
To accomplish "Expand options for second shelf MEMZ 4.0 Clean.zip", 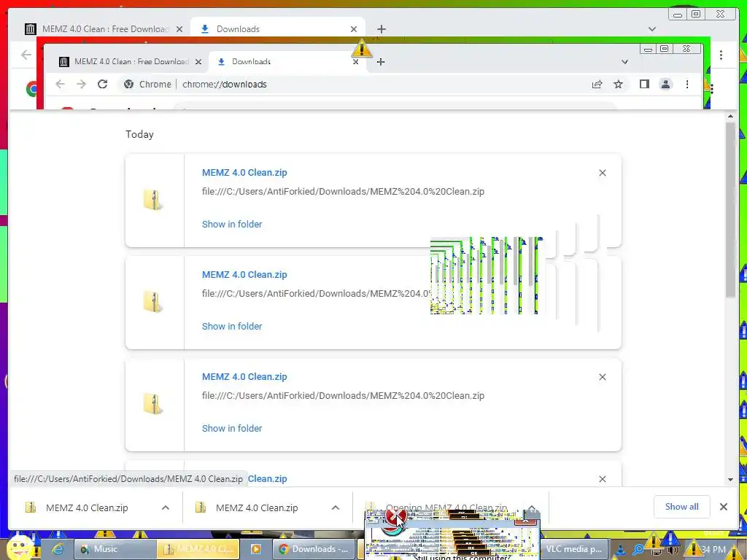I will 336,507.
